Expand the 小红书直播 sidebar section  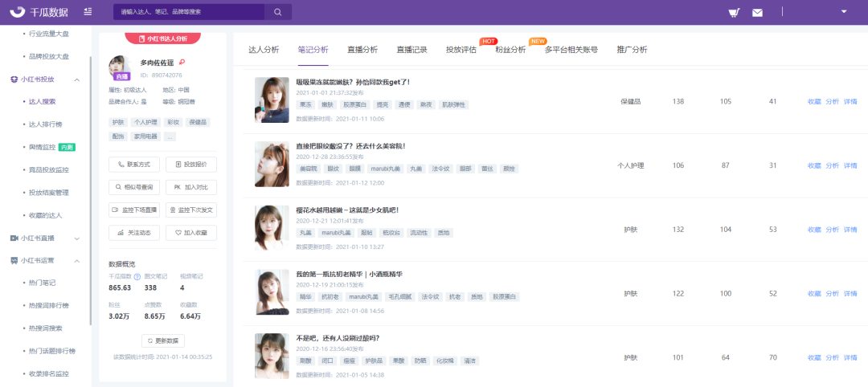77,238
